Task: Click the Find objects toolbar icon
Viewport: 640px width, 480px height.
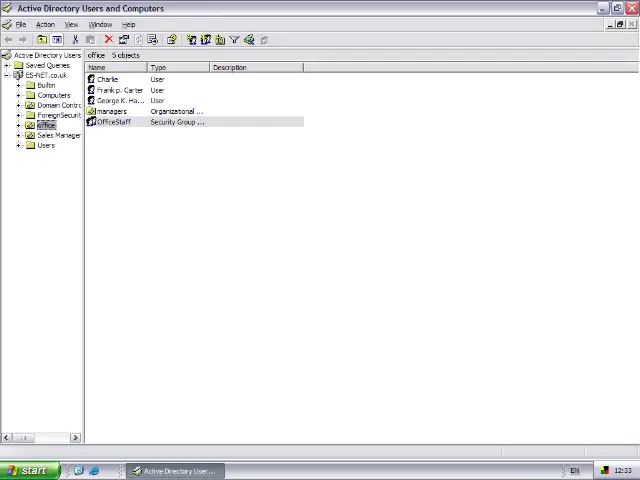Action: tap(249, 40)
